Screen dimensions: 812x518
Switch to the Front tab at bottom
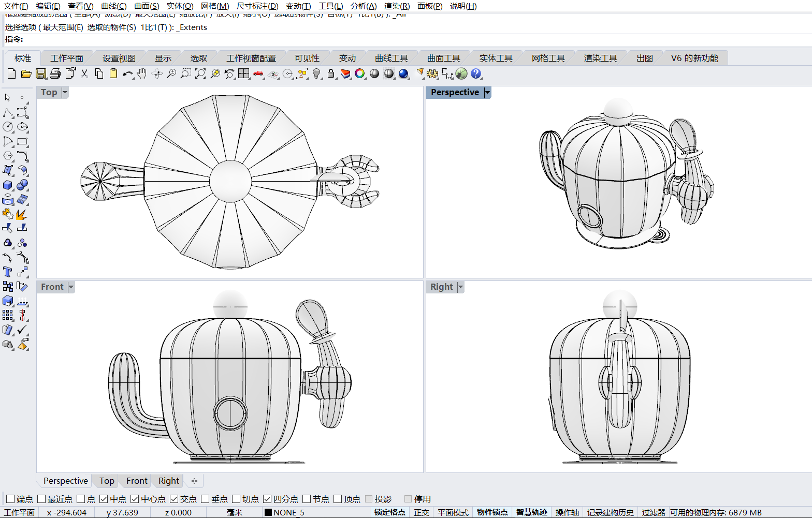coord(137,481)
